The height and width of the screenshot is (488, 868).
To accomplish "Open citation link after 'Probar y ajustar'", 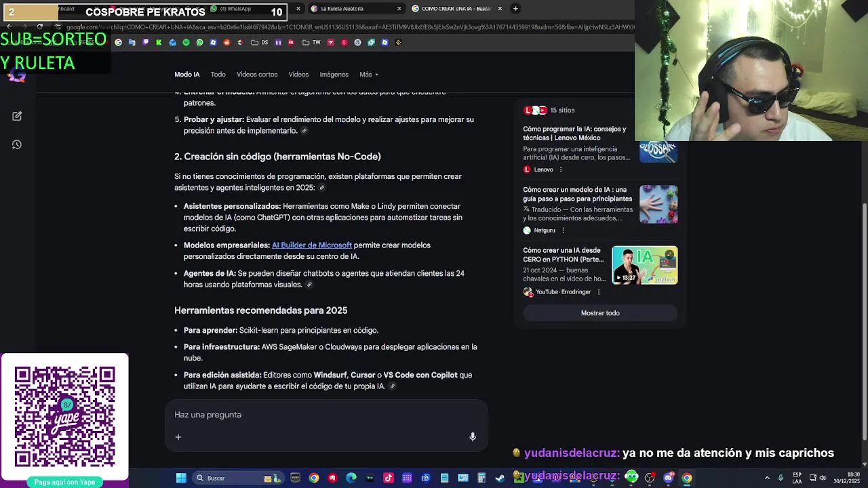I will pos(304,131).
